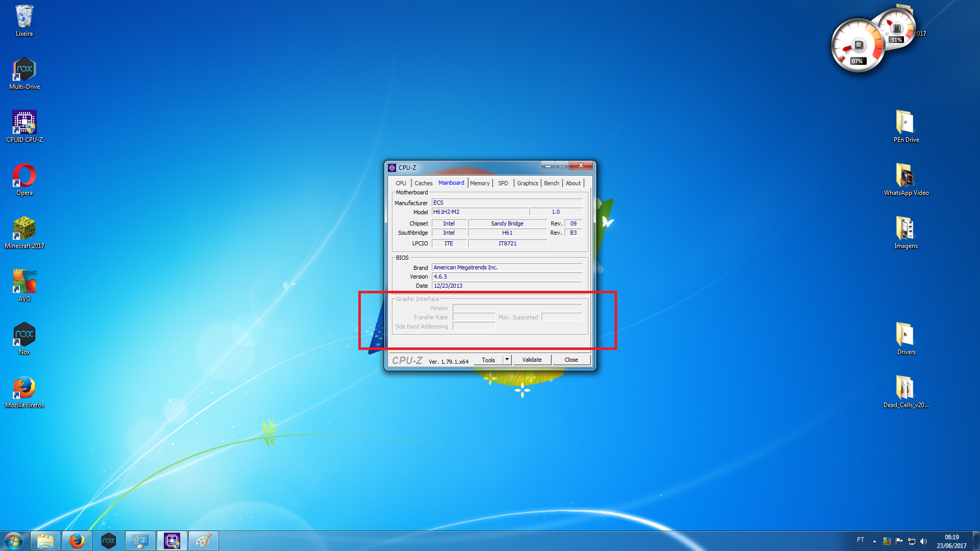Image resolution: width=980 pixels, height=551 pixels.
Task: Expand the Tools dropdown arrow
Action: [x=507, y=360]
